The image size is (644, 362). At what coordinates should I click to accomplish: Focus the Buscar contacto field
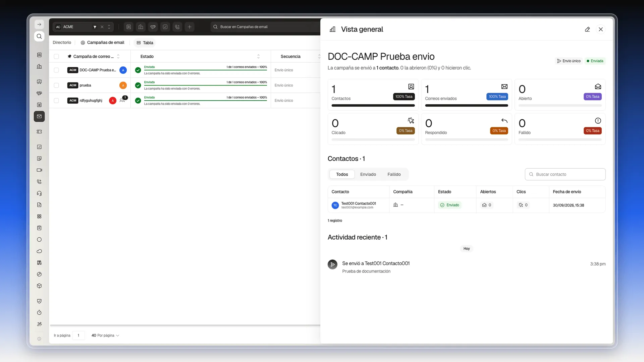coord(565,174)
